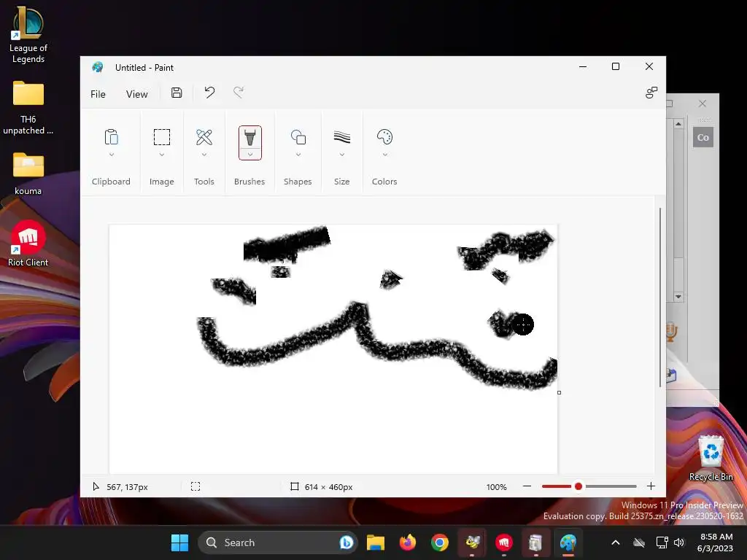Click the taskbar Search box
The height and width of the screenshot is (560, 747).
click(278, 542)
